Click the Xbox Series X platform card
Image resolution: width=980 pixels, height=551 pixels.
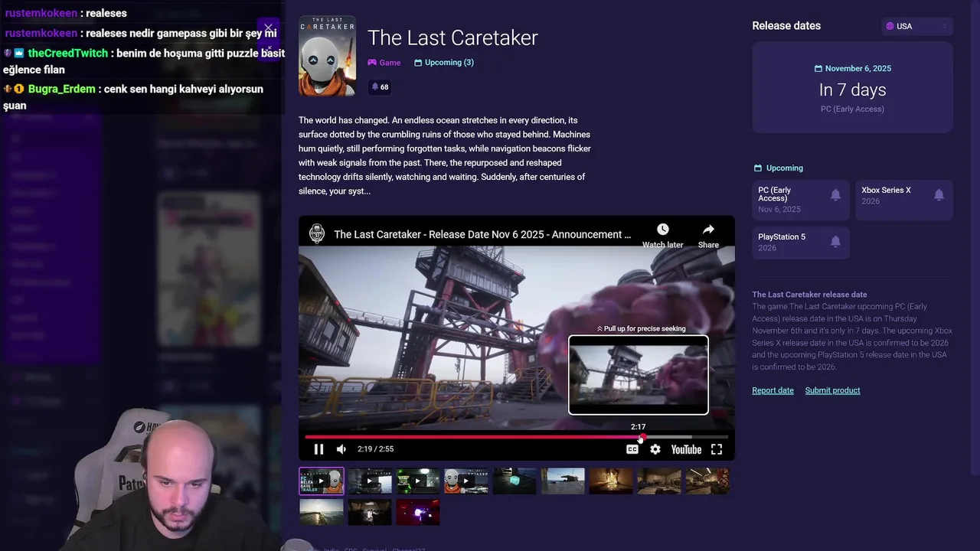[903, 201]
